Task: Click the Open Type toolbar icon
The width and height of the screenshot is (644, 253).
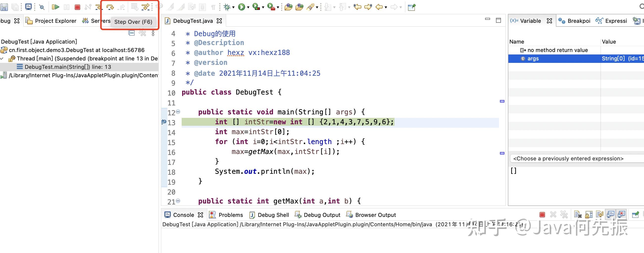Action: pos(289,7)
